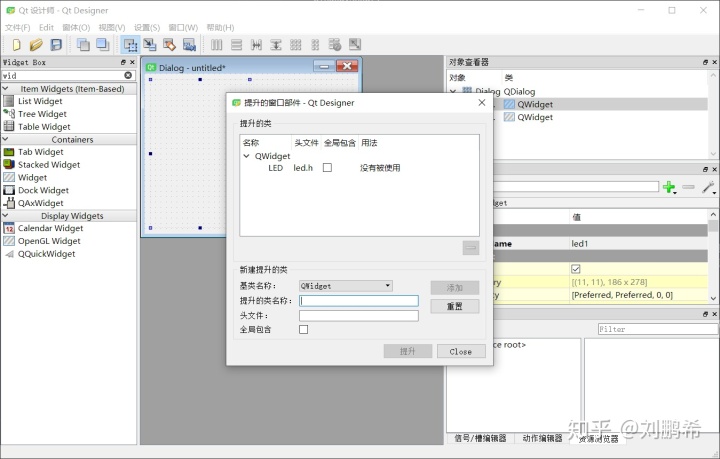Select the Edit Tab Order mode icon
The width and height of the screenshot is (720, 459).
click(x=189, y=45)
